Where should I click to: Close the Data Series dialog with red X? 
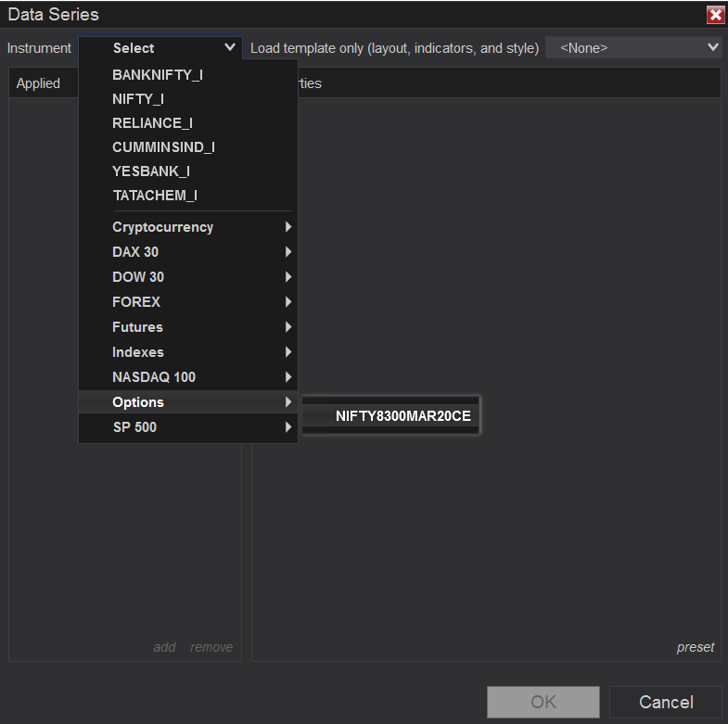click(715, 15)
